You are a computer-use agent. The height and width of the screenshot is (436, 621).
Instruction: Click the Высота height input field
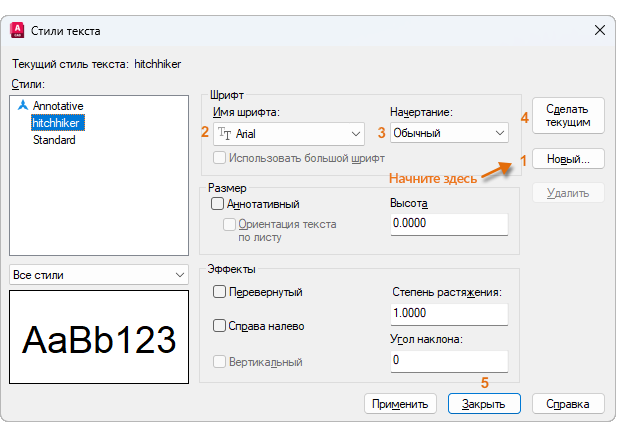pos(448,224)
